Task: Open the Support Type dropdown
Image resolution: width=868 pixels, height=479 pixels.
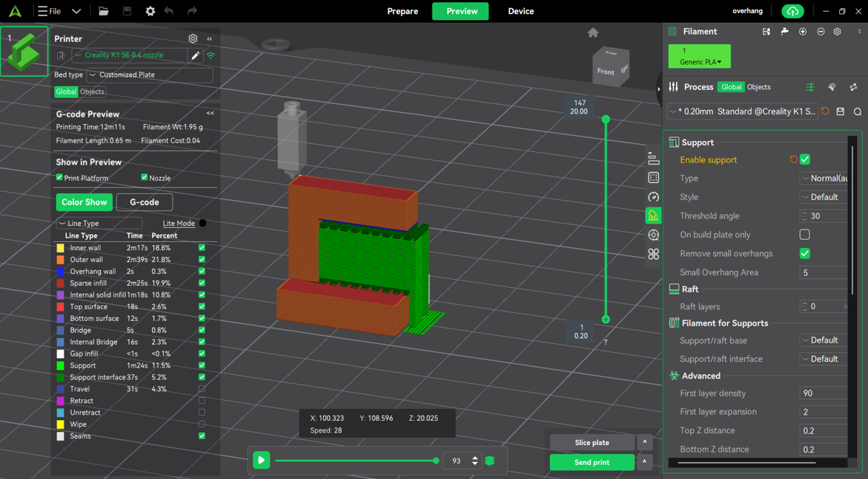Action: point(824,178)
